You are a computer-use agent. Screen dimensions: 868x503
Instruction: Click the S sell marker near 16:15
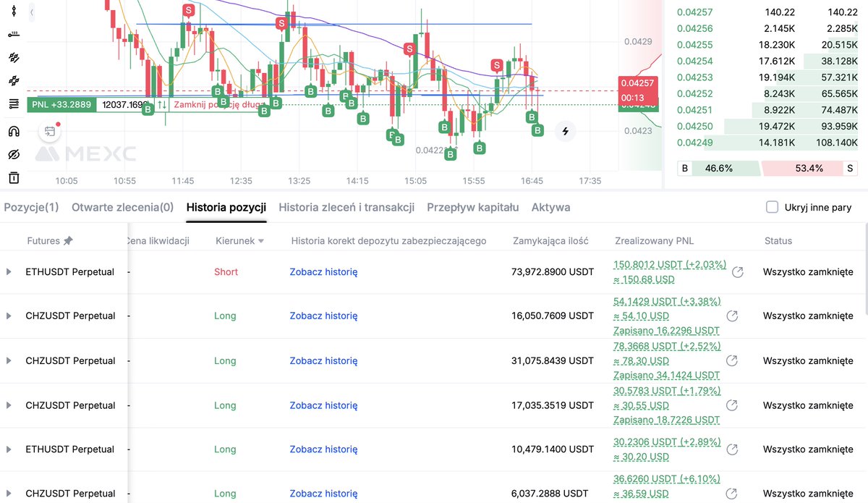pos(498,65)
